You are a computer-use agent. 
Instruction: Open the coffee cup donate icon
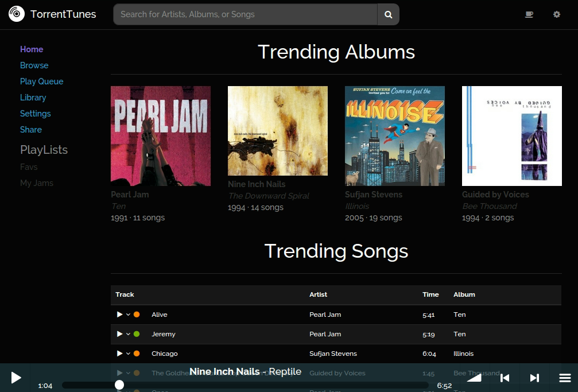529,14
